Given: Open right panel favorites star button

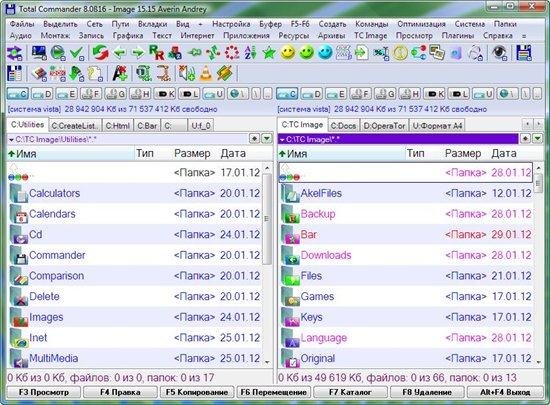Looking at the screenshot, I should 525,139.
